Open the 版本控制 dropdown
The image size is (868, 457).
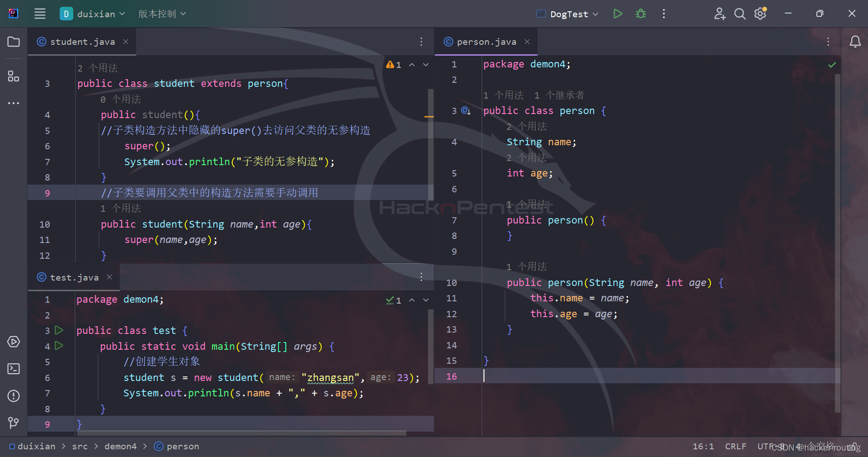[x=161, y=14]
